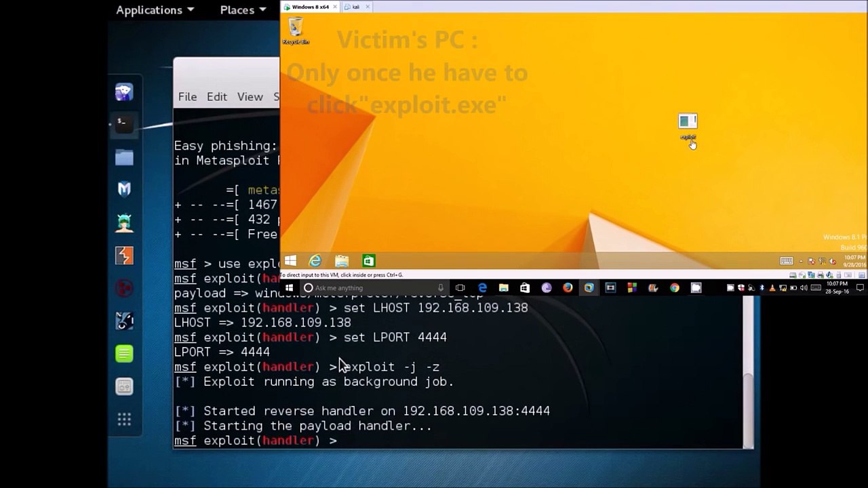Open Chrome on host taskbar
The width and height of the screenshot is (868, 488).
pos(674,288)
